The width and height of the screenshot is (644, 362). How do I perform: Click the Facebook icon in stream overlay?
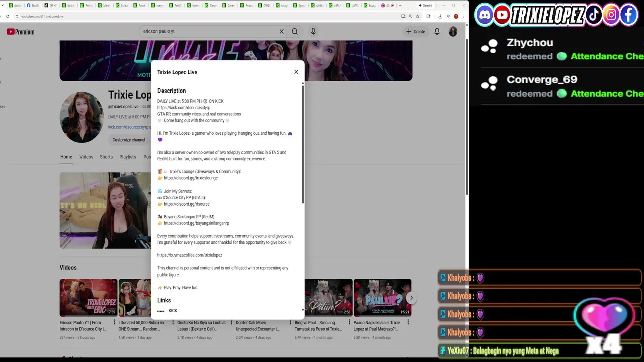(x=629, y=15)
